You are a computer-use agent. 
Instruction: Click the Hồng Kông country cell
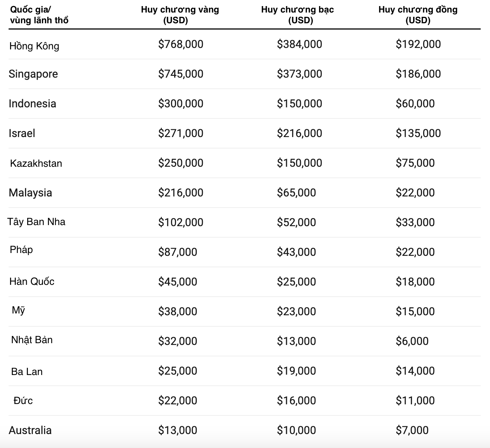[x=34, y=46]
